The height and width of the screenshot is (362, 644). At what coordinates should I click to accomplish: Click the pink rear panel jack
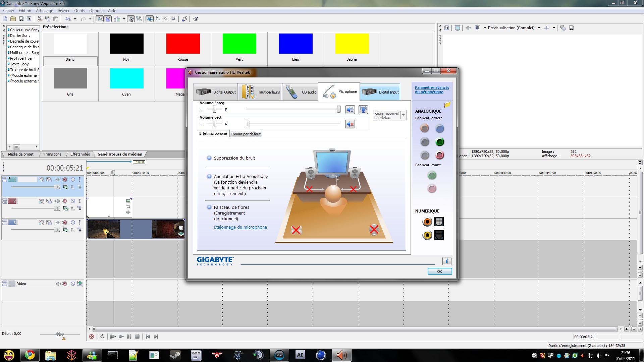pos(440,155)
